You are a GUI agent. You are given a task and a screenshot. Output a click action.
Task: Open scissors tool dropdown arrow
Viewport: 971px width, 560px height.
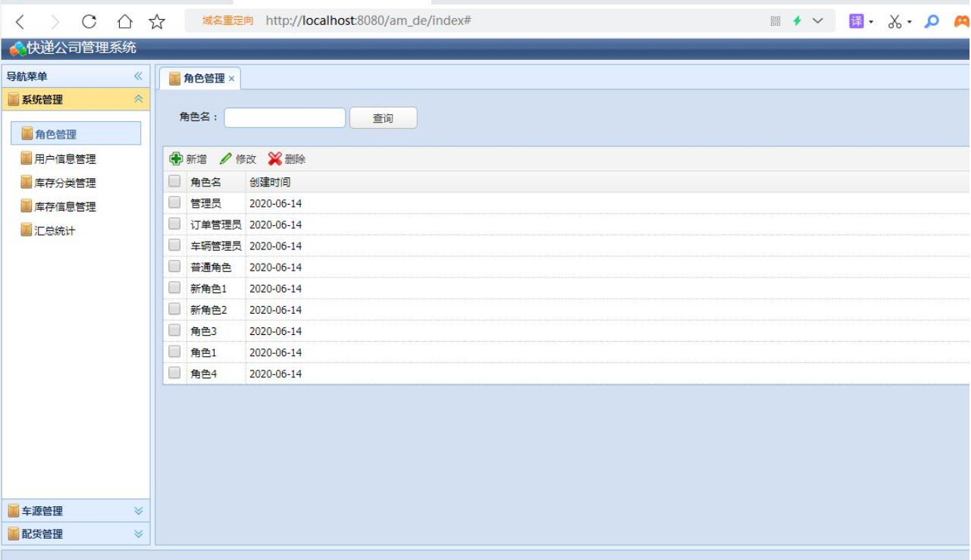(910, 22)
